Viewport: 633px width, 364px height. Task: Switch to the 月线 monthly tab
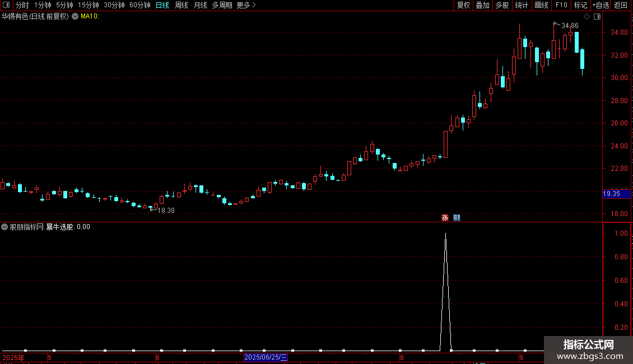tap(200, 5)
